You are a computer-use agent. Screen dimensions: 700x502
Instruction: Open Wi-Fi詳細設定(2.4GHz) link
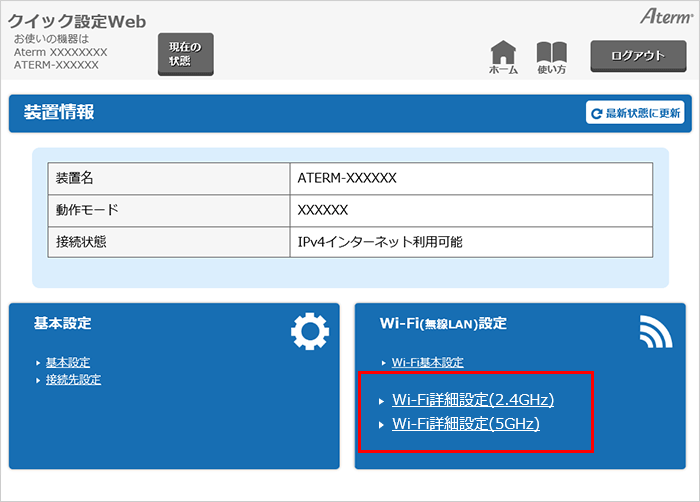(472, 400)
